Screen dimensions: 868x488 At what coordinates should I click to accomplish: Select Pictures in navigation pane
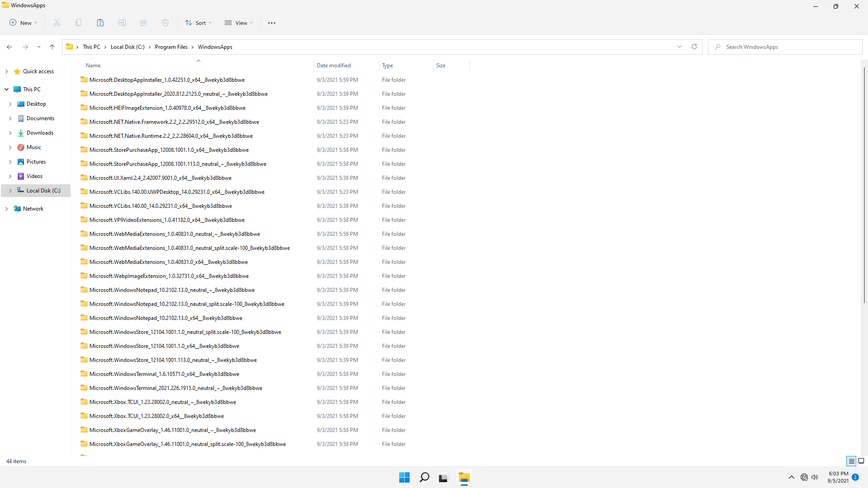(x=36, y=162)
